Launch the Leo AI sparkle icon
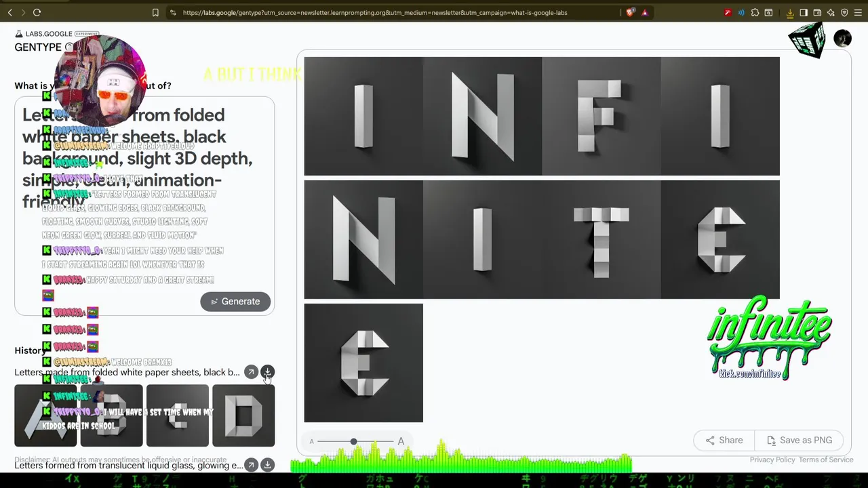Screen dimensions: 868x488 [x=831, y=12]
